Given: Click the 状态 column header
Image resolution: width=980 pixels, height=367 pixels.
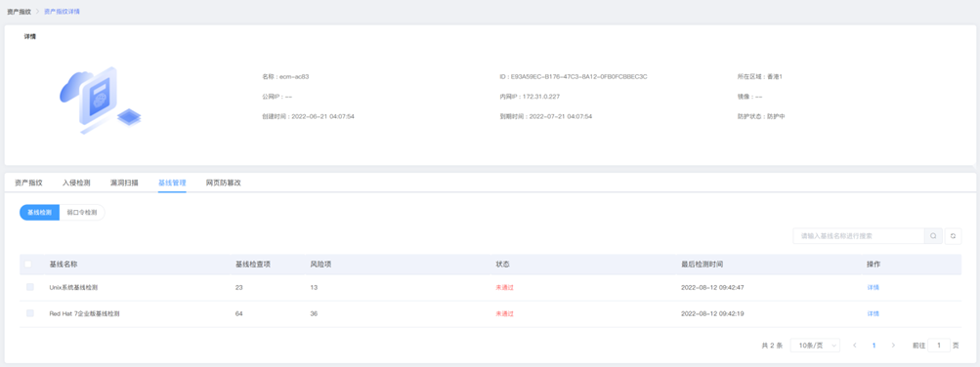Looking at the screenshot, I should [x=502, y=264].
